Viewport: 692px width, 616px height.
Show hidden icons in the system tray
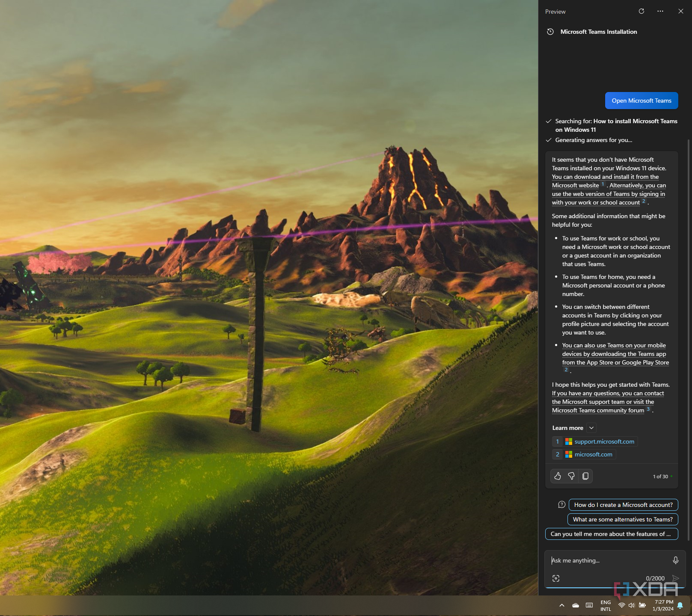tap(562, 605)
